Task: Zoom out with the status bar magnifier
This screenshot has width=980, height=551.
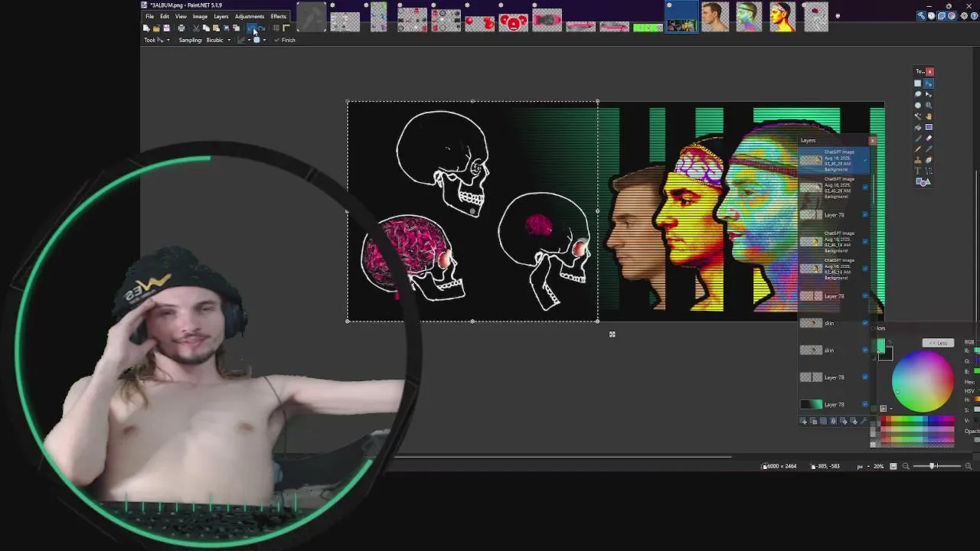Action: (906, 466)
